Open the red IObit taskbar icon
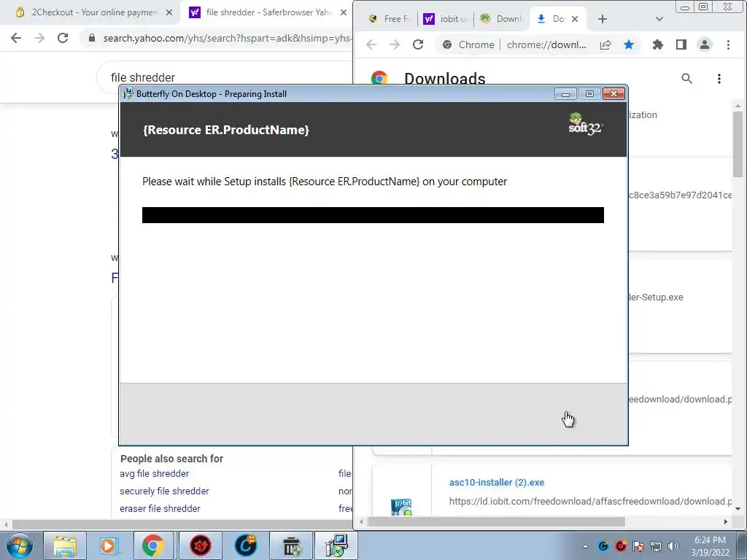 (x=201, y=545)
